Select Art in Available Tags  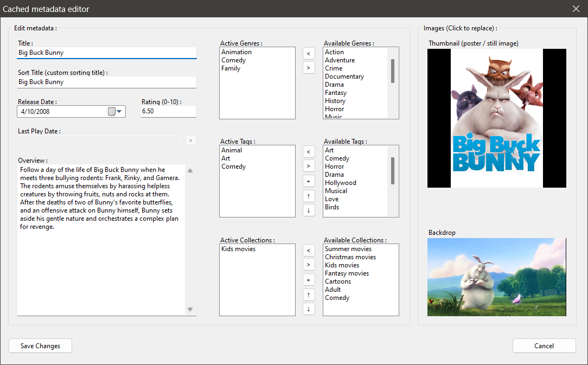(329, 150)
